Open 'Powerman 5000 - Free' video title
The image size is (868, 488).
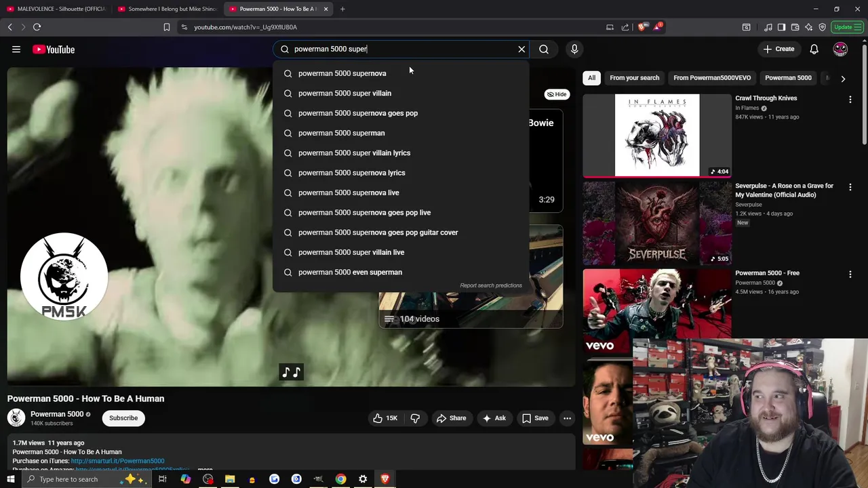click(767, 273)
